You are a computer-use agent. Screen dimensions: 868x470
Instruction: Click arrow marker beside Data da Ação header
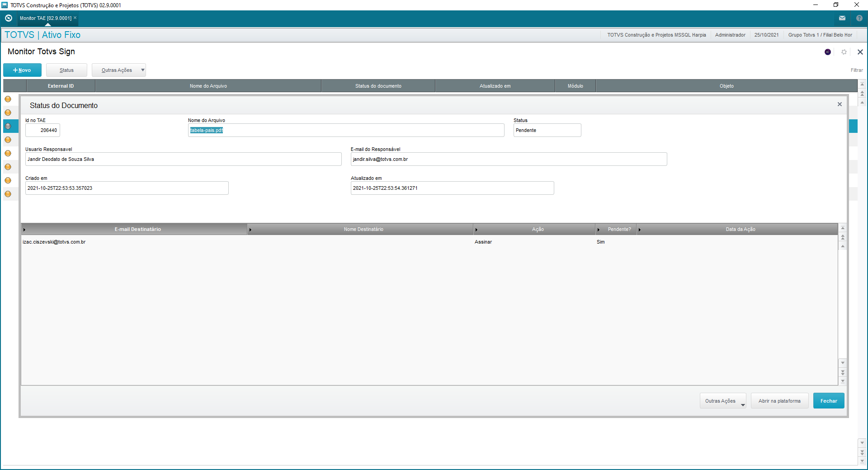pos(639,230)
